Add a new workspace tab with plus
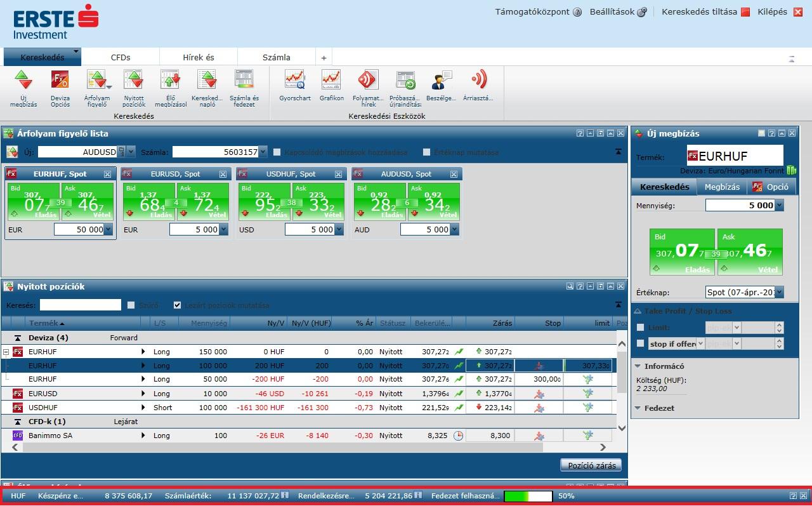Image resolution: width=812 pixels, height=506 pixels. 324,58
